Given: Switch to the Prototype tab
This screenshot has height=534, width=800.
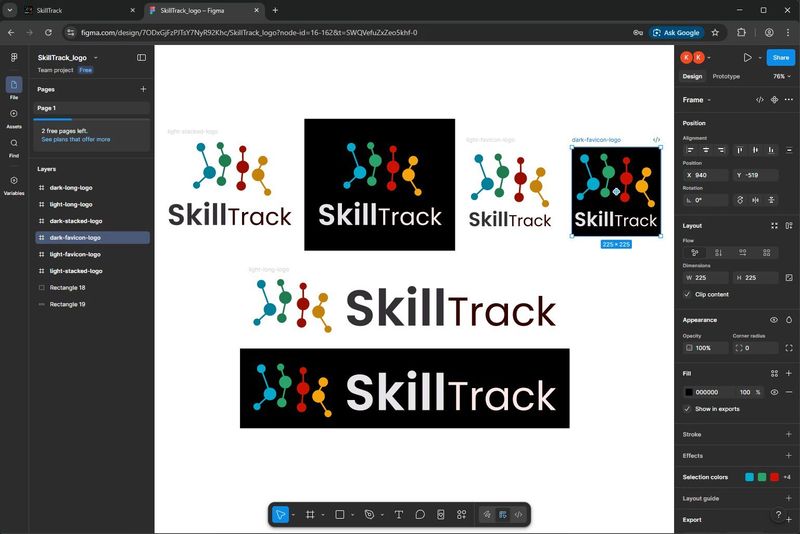Looking at the screenshot, I should click(x=726, y=77).
